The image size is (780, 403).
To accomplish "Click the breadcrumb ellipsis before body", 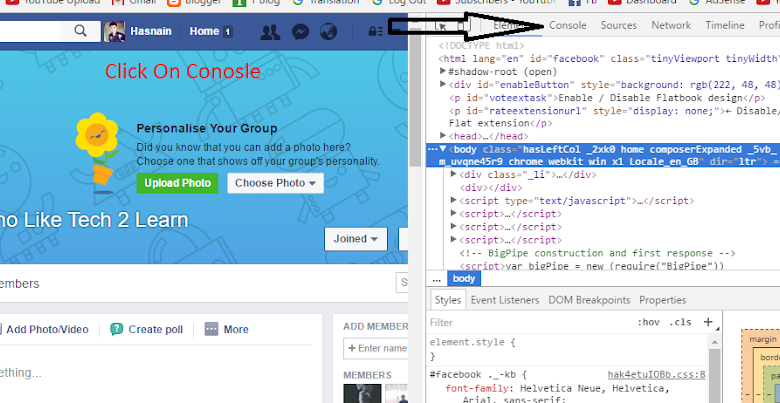I will [437, 279].
